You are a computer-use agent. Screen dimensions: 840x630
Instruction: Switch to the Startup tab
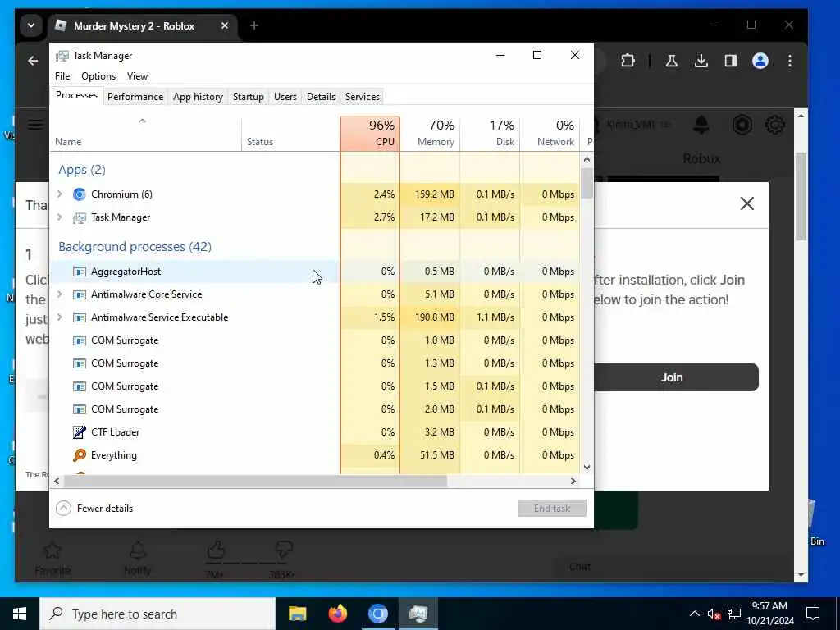[248, 97]
